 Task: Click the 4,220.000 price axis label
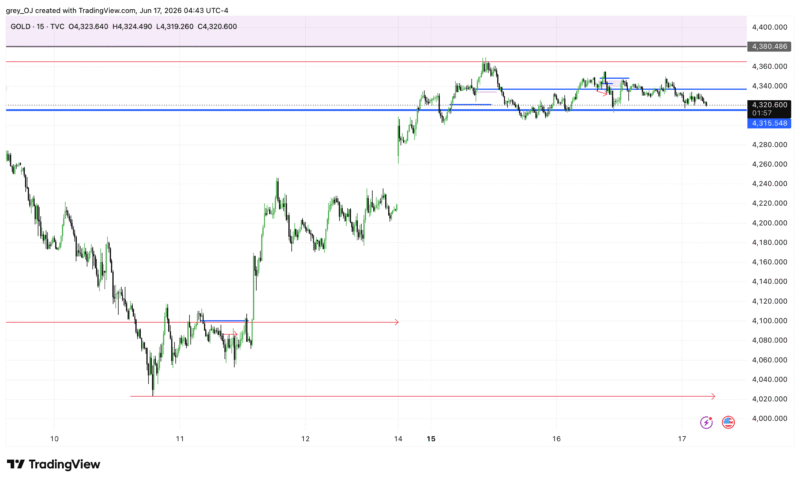[769, 203]
